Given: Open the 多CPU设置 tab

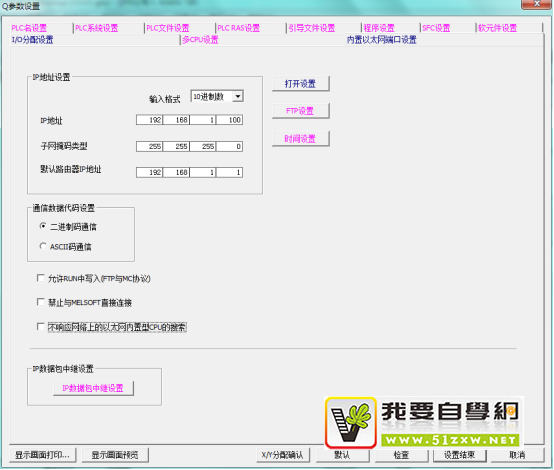Looking at the screenshot, I should 200,40.
